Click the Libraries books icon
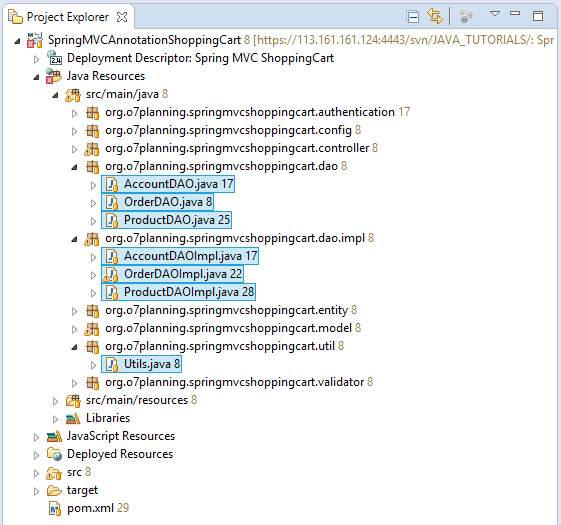The width and height of the screenshot is (561, 525). coord(73,418)
